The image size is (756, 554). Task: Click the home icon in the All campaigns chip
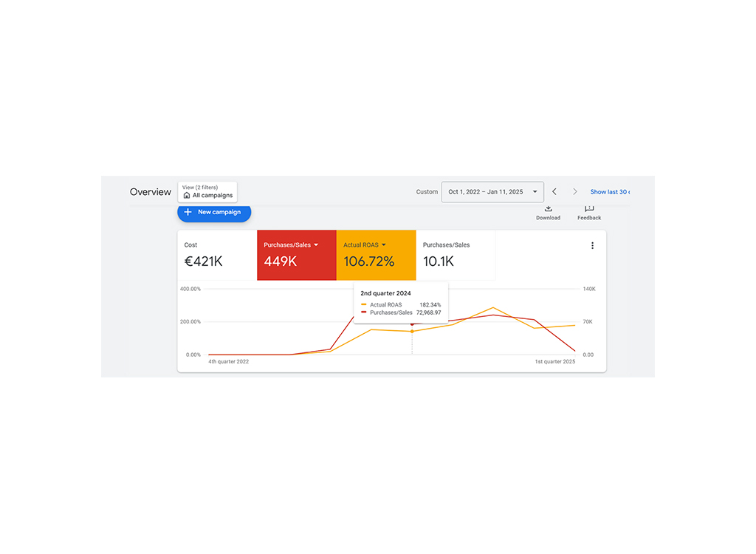[x=185, y=196]
